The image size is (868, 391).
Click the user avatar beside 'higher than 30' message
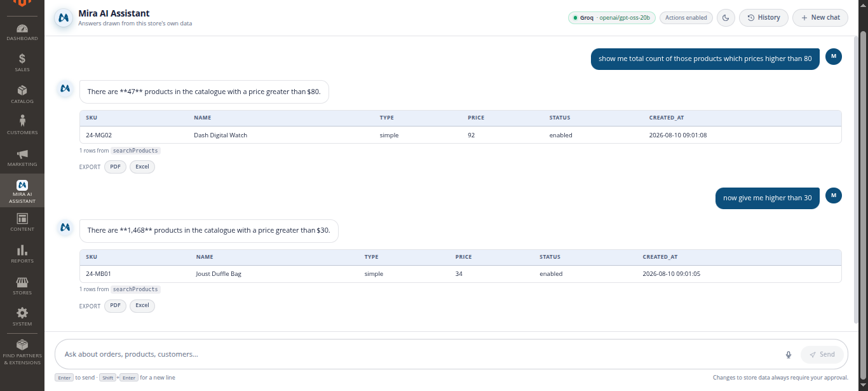[x=834, y=196]
